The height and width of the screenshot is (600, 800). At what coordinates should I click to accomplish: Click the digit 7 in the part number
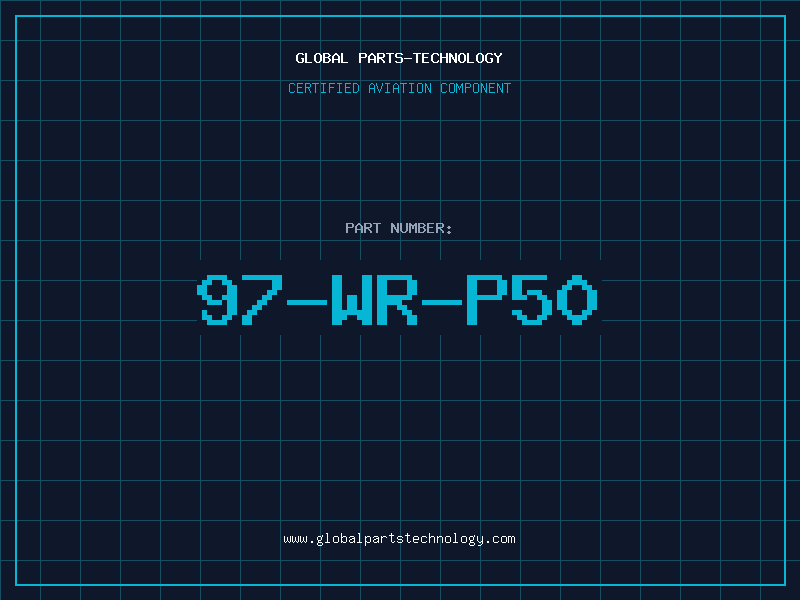(263, 300)
